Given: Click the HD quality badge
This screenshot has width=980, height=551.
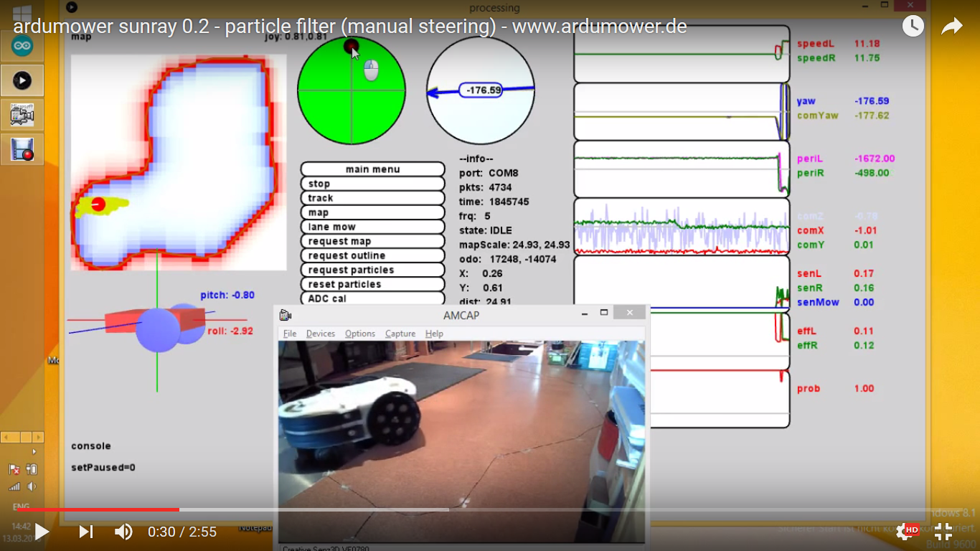Looking at the screenshot, I should point(912,529).
